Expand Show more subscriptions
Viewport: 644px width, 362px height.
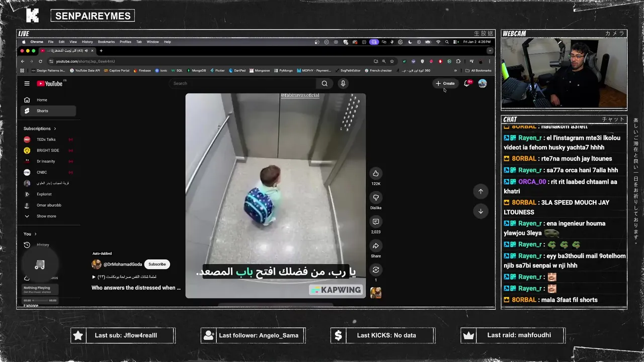tap(46, 216)
